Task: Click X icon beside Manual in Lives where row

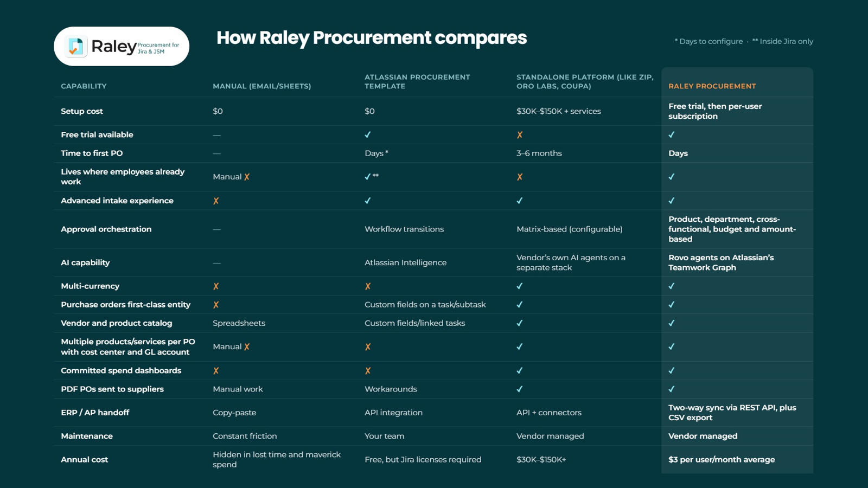Action: tap(247, 177)
